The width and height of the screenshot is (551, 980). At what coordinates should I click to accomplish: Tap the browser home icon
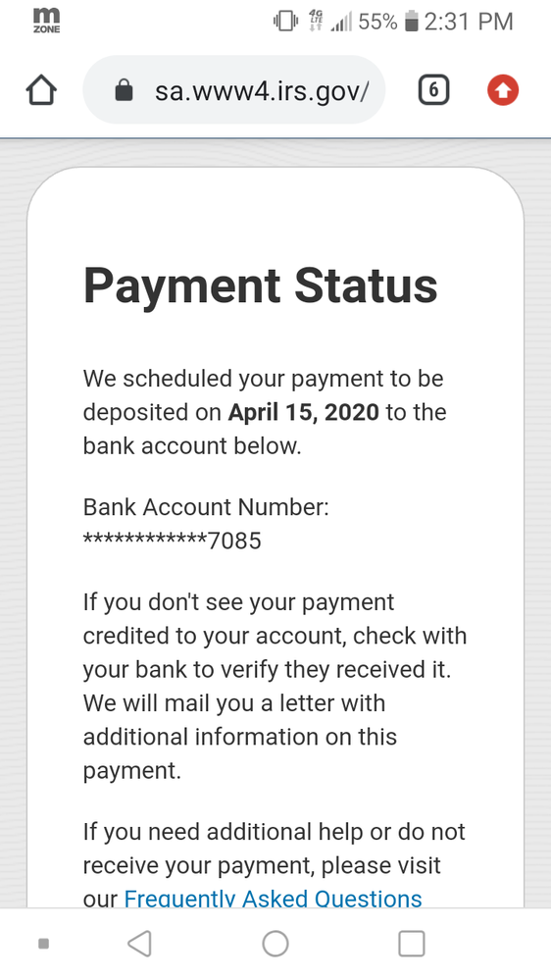(41, 91)
